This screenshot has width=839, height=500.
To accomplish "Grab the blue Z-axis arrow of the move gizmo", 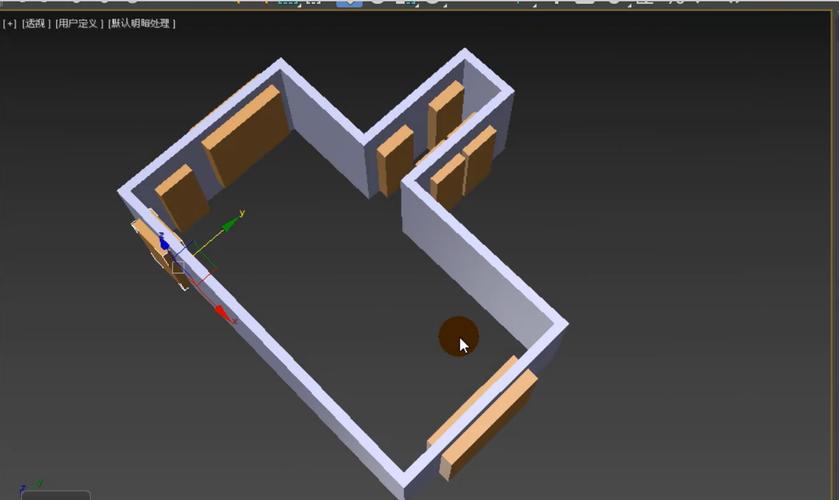I will [x=164, y=244].
